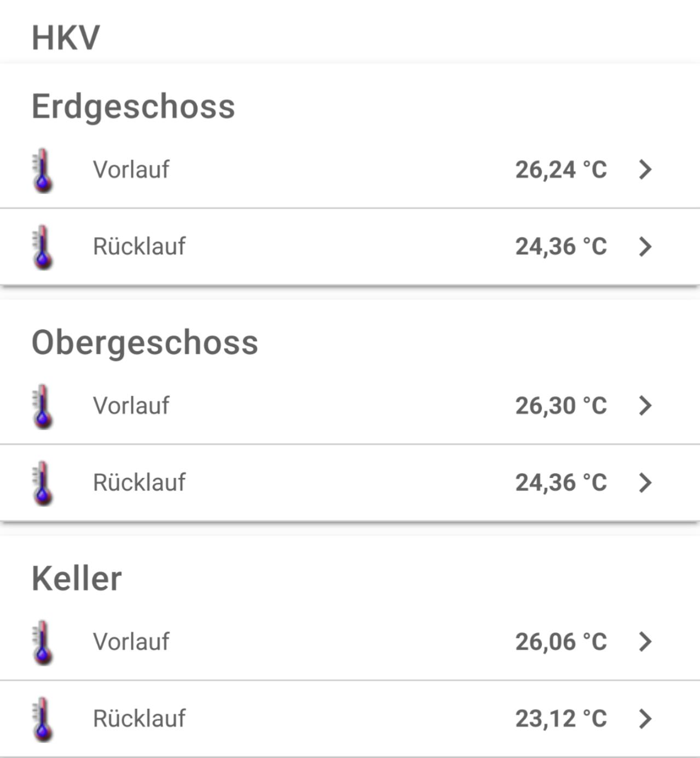Click the Obergeschoss section heading

pos(144,342)
